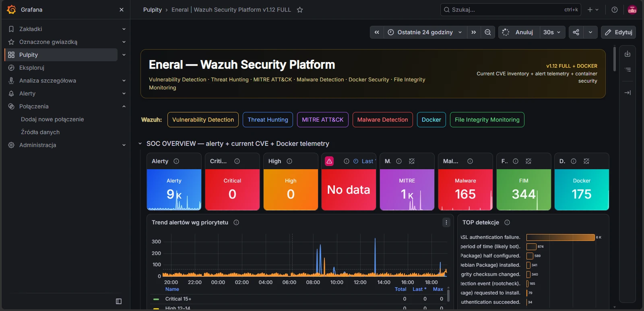The width and height of the screenshot is (644, 311).
Task: Open time picker Ostatnie 24 godziny
Action: click(x=425, y=32)
